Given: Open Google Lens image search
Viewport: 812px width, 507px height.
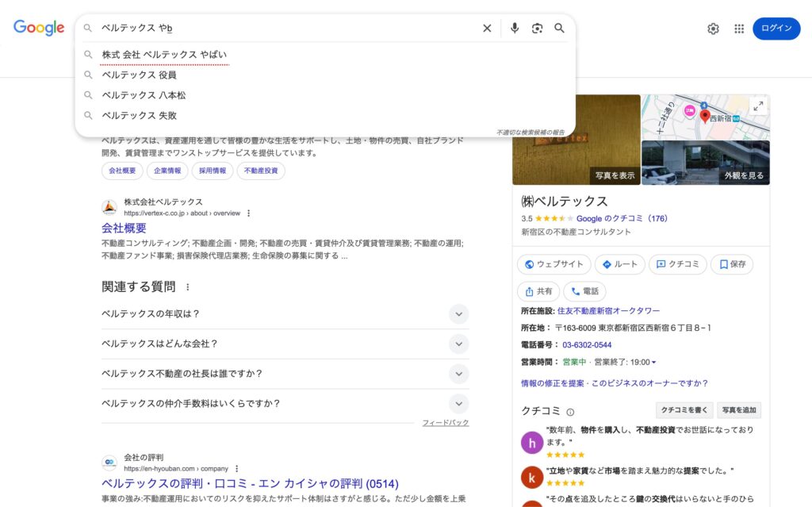Looking at the screenshot, I should click(x=537, y=29).
